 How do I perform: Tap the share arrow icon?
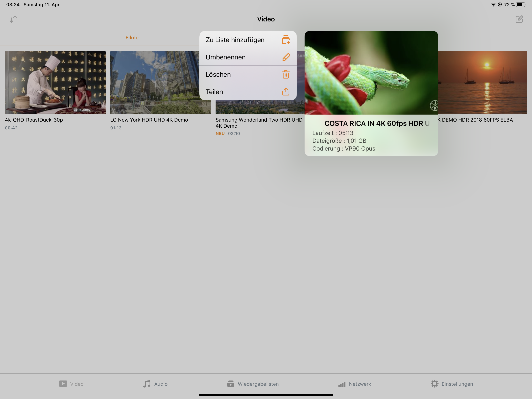tap(285, 92)
